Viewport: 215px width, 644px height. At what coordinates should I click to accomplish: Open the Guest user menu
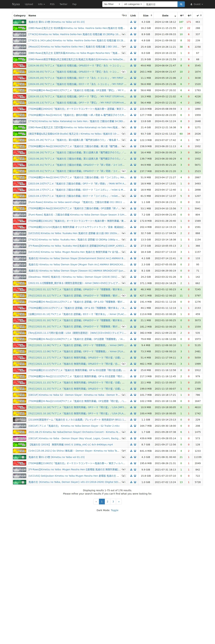pyautogui.click(x=197, y=4)
